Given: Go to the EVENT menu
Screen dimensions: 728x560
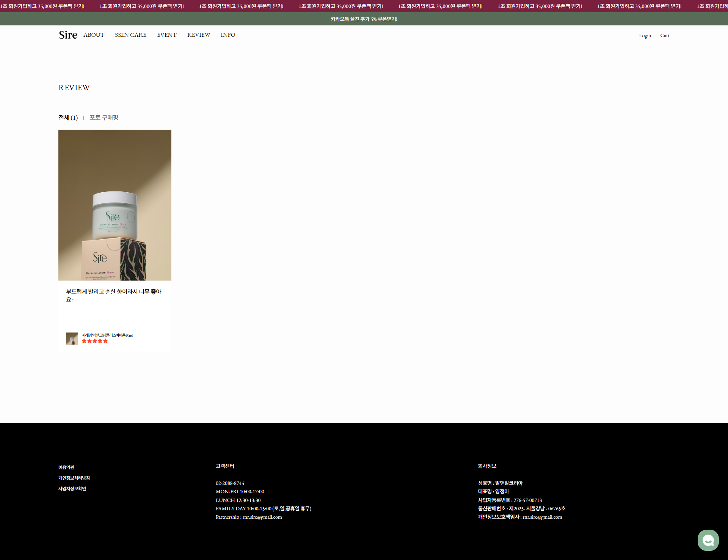Looking at the screenshot, I should point(167,35).
